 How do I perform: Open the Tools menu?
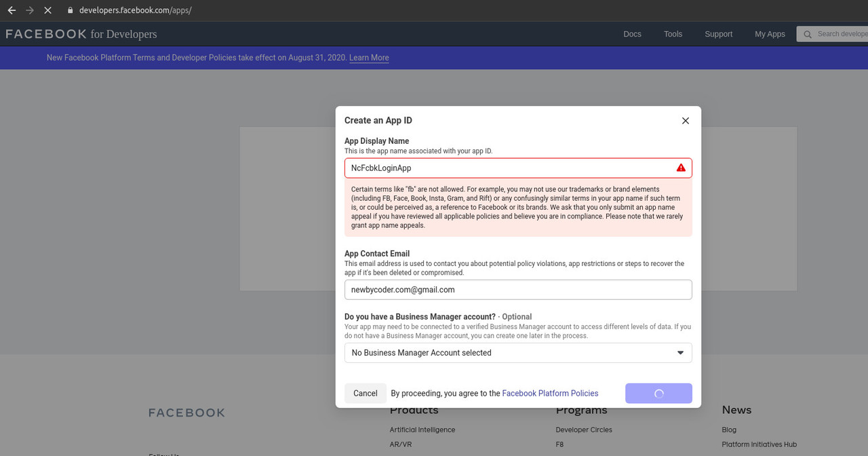click(673, 34)
